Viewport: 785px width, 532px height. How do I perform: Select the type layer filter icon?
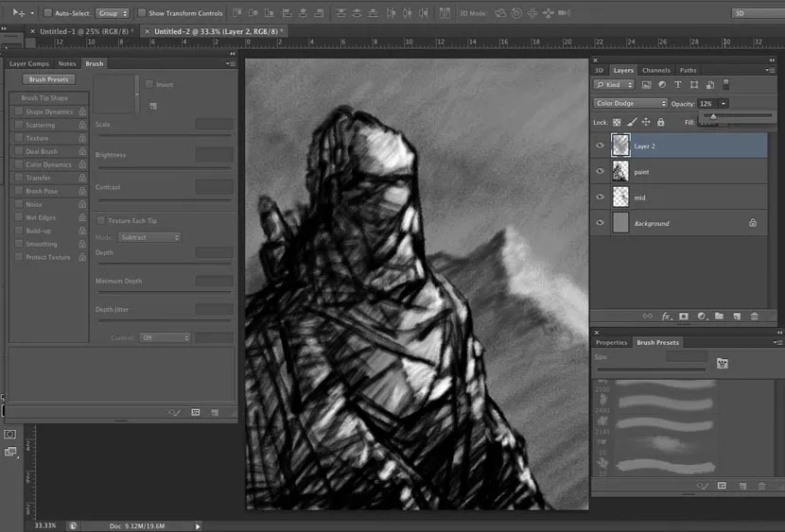[x=678, y=85]
